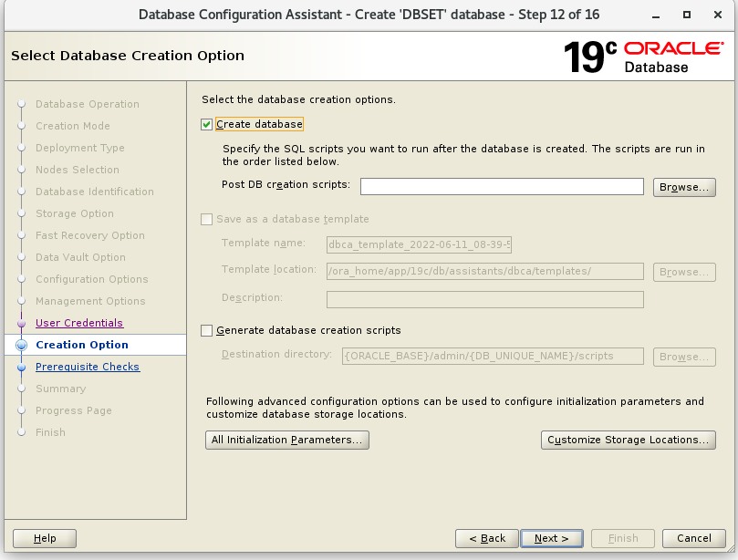The height and width of the screenshot is (560, 738).
Task: Select Nodes Selection step in sidebar
Action: tap(78, 170)
